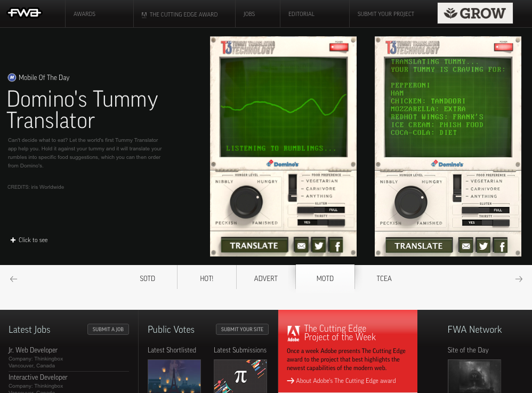
Task: Click the hunger level knob on left device
Action: [246, 202]
